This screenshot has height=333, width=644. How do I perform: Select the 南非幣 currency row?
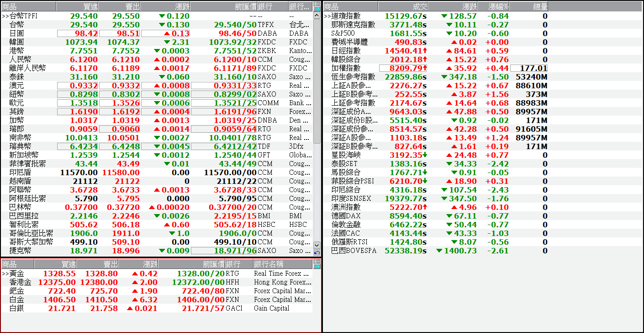pyautogui.click(x=157, y=138)
